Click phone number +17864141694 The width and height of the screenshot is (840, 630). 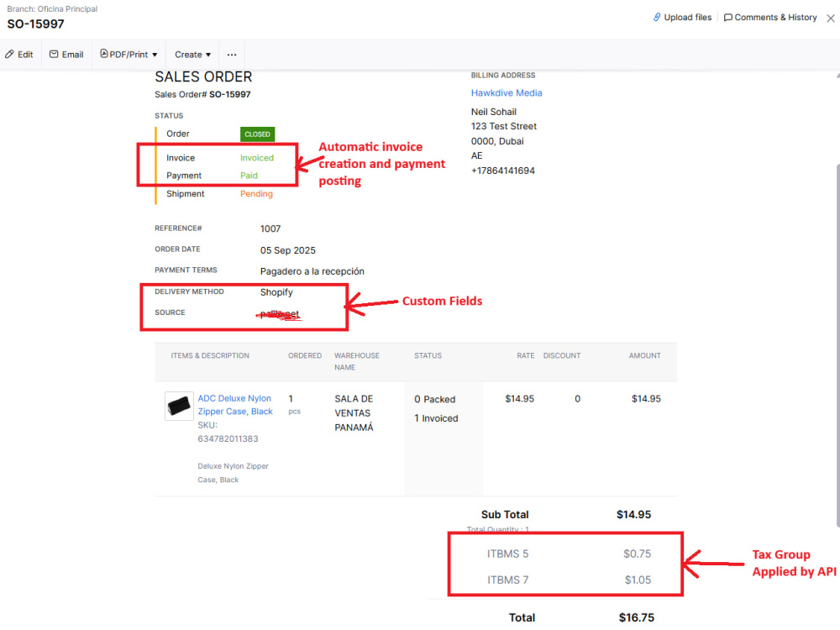(502, 171)
